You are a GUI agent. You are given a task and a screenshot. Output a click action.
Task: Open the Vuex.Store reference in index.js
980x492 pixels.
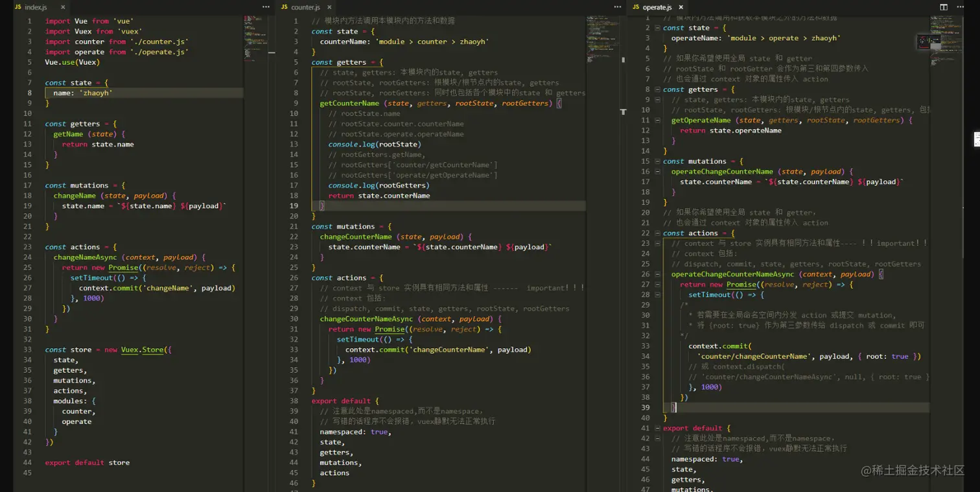(142, 350)
